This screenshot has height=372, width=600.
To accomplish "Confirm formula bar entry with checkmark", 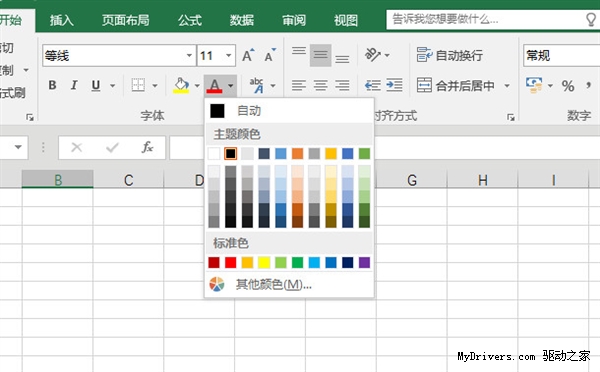I will pos(112,147).
